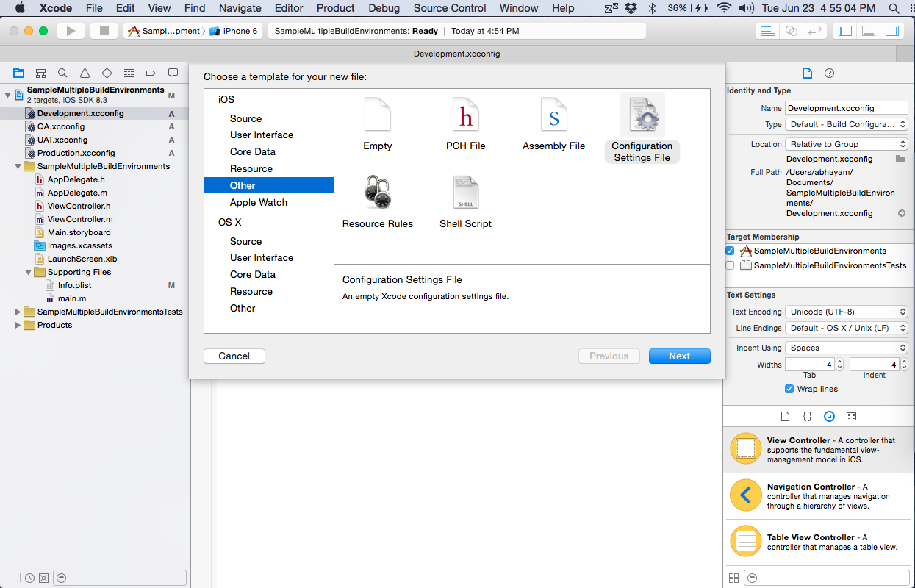
Task: Switch to the Assistant editor
Action: [791, 31]
